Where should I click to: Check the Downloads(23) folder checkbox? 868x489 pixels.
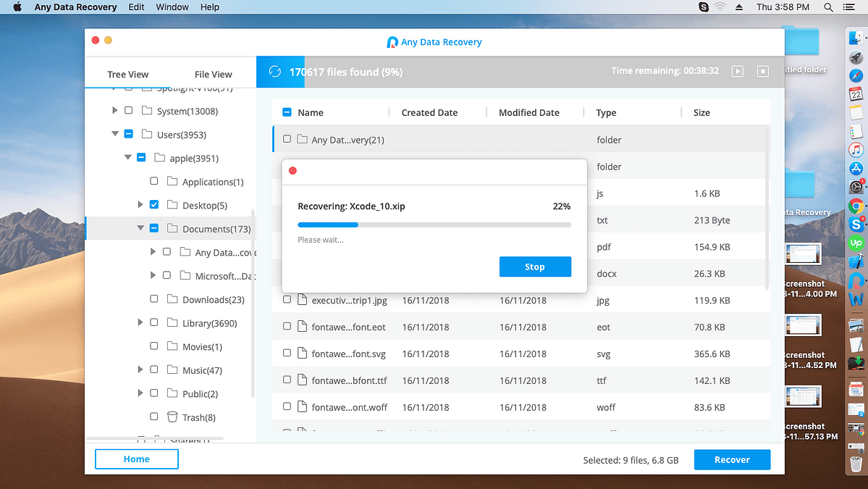coord(154,299)
